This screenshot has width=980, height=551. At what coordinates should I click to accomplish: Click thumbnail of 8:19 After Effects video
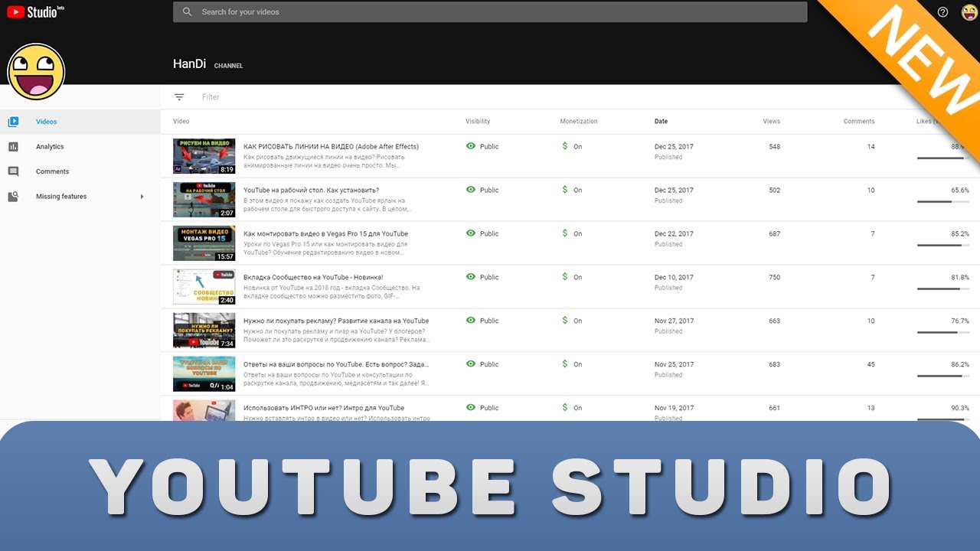coord(204,156)
